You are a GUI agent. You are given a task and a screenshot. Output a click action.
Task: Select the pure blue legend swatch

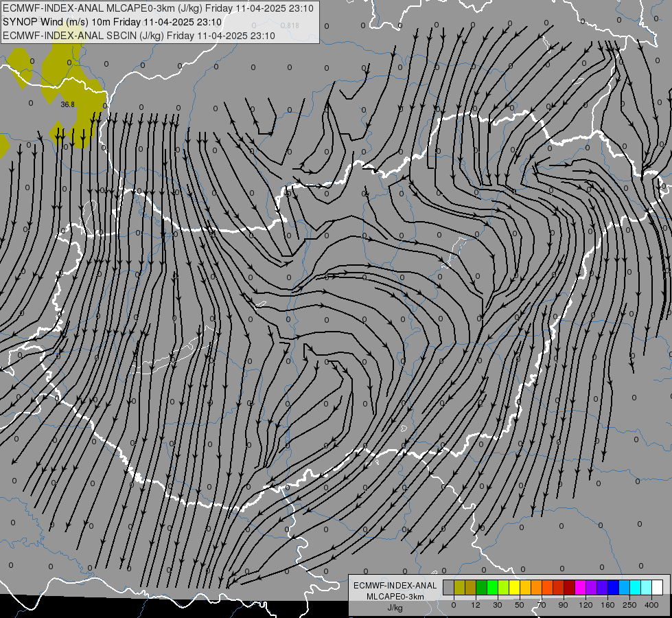coord(614,588)
